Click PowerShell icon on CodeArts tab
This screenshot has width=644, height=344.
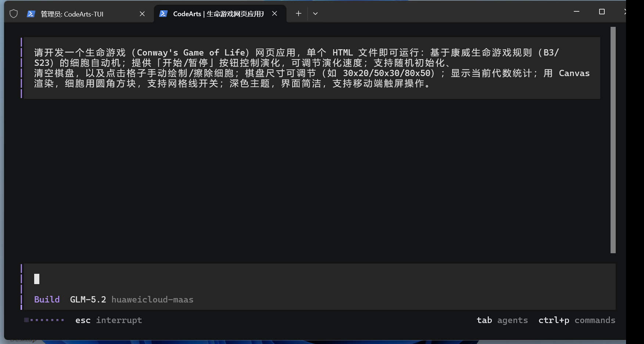(163, 14)
